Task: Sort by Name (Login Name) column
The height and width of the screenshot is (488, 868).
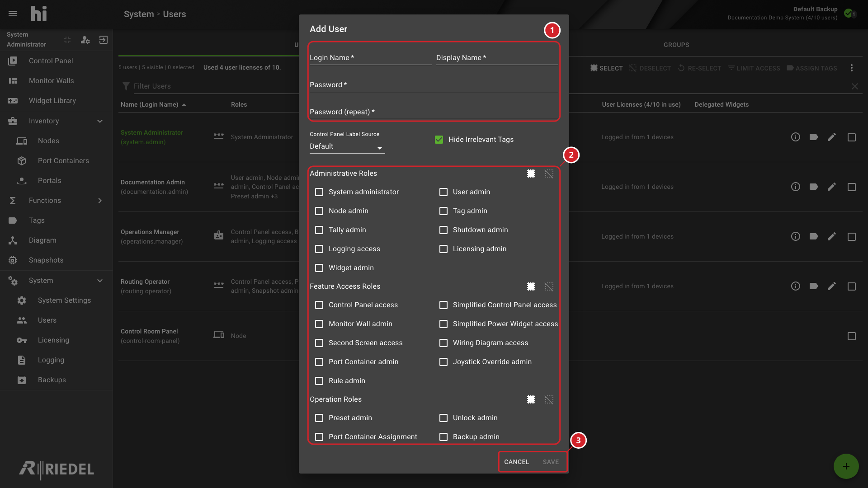Action: click(x=153, y=104)
